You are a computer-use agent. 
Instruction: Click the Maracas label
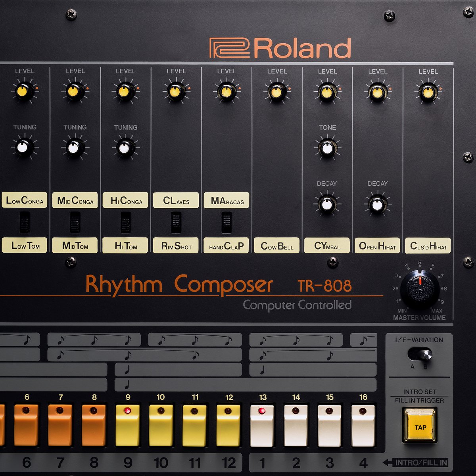tap(226, 200)
